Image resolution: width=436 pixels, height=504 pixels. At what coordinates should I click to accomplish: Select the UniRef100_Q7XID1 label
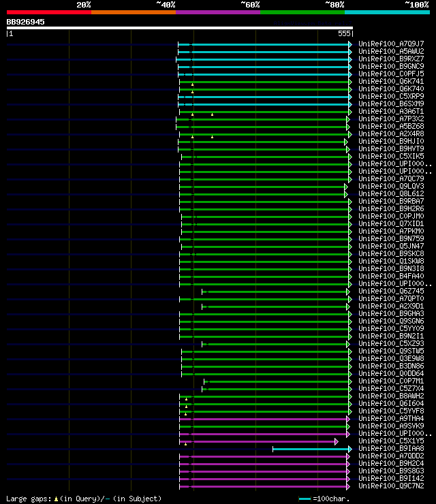click(x=391, y=223)
